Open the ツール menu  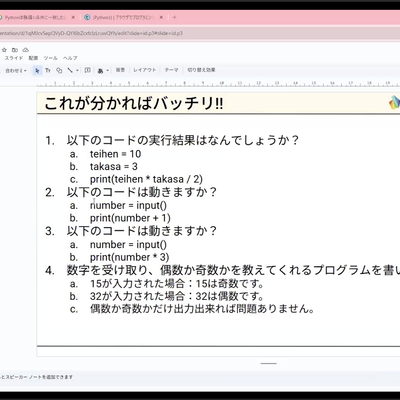[x=51, y=58]
